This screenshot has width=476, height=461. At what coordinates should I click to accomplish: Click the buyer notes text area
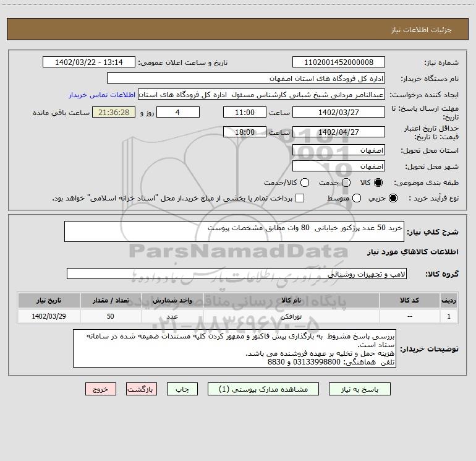[234, 348]
